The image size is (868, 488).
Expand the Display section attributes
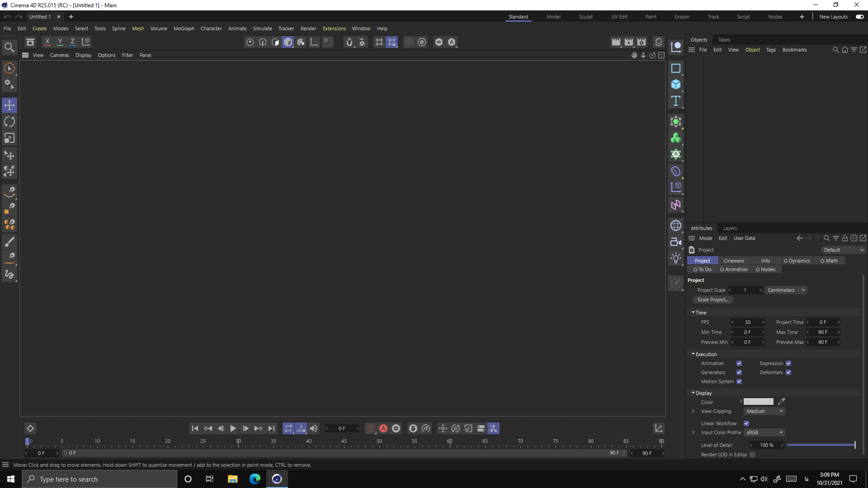click(x=693, y=393)
